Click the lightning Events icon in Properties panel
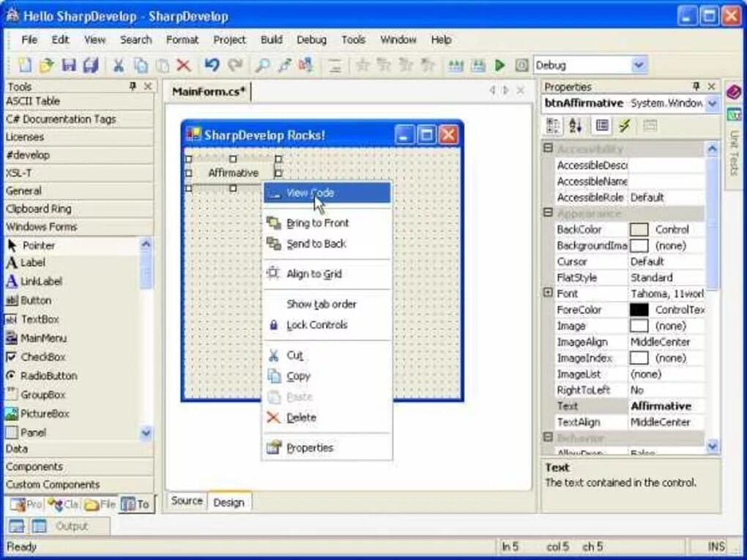The height and width of the screenshot is (560, 747). pos(624,124)
